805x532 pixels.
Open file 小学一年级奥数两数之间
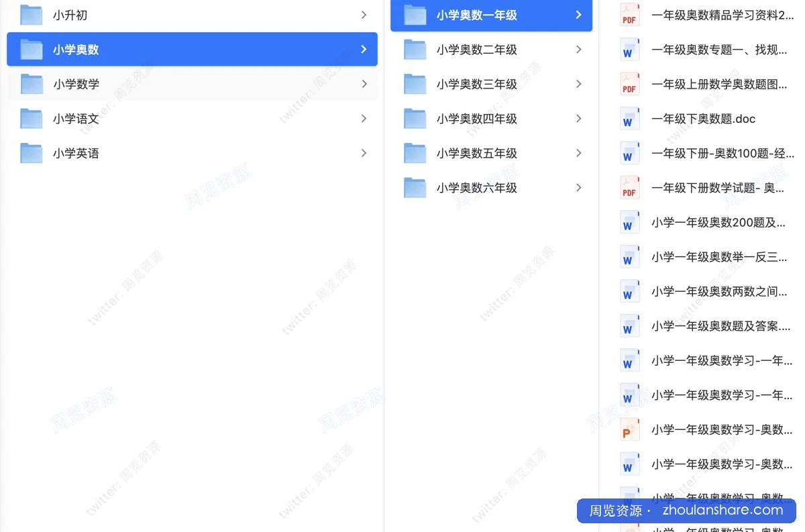(719, 291)
